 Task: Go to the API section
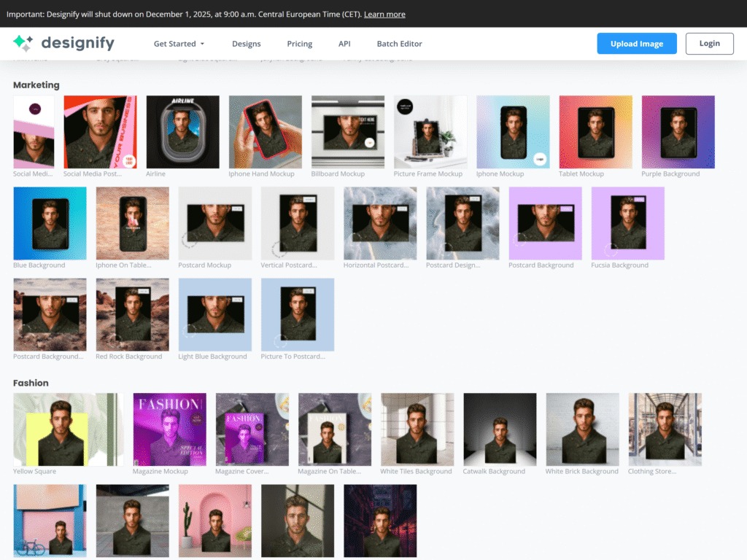point(344,43)
